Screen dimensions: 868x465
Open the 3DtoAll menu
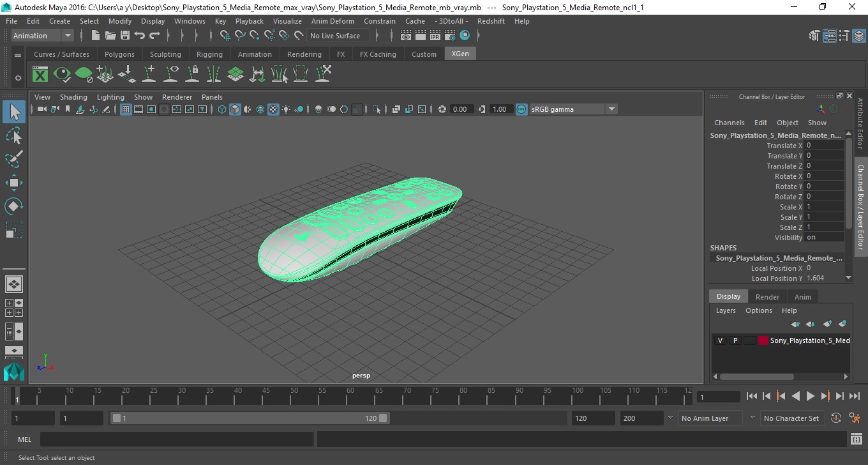pos(453,21)
